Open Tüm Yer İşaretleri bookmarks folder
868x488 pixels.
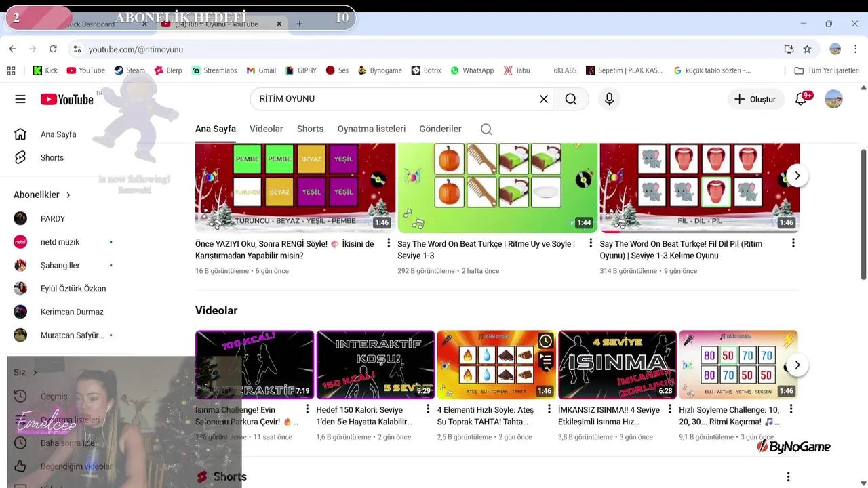[827, 70]
